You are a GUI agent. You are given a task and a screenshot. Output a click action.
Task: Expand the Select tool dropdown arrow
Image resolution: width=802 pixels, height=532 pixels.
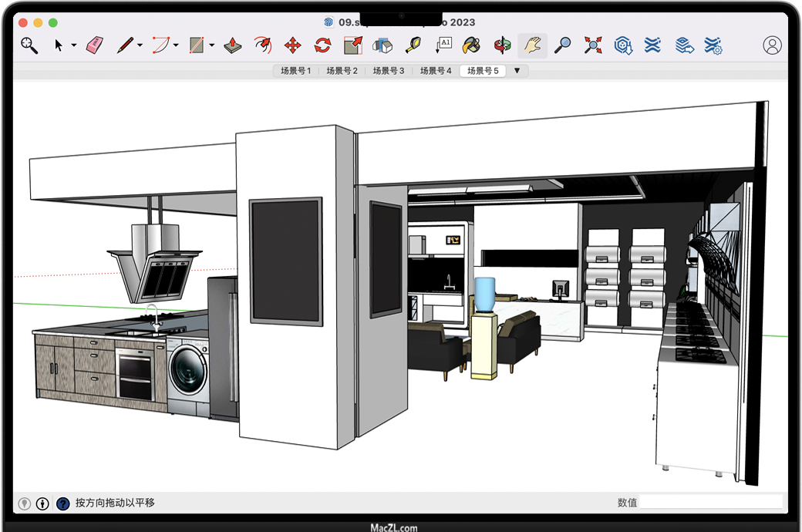(74, 45)
